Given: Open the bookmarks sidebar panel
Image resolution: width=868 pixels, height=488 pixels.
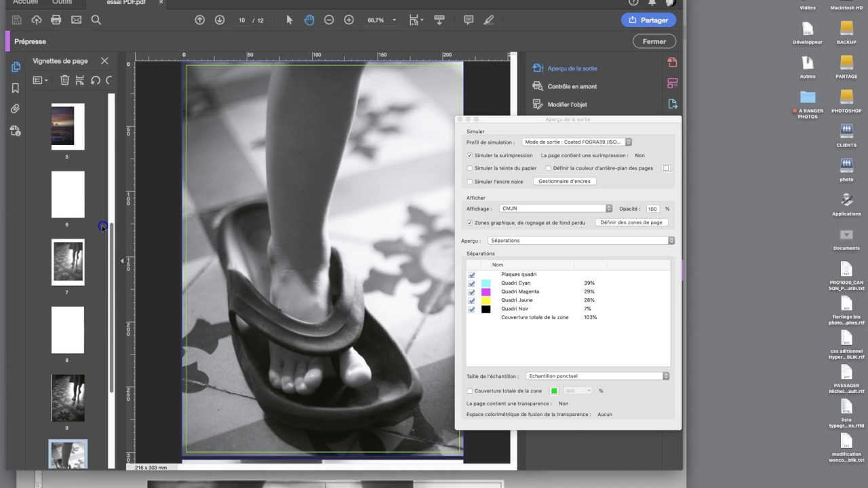Looking at the screenshot, I should [16, 88].
